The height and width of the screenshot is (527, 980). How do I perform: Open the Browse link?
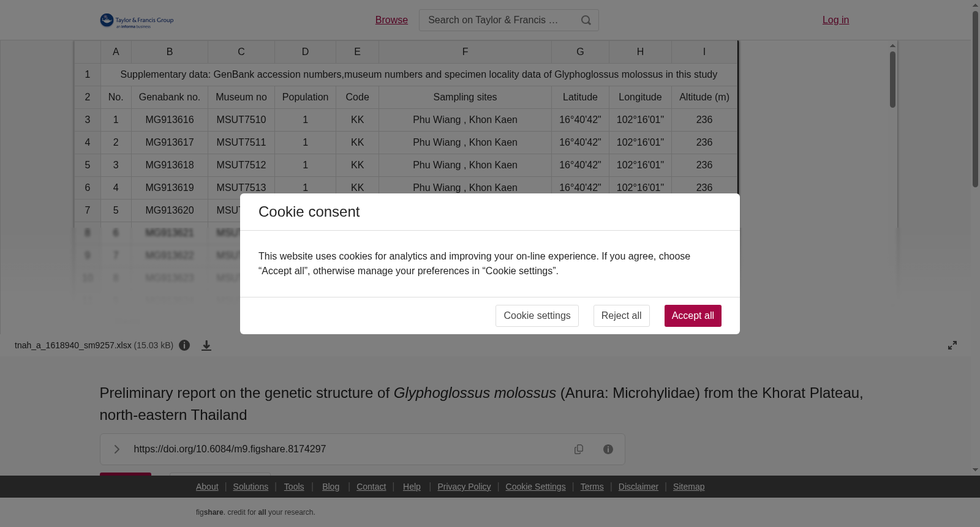[391, 20]
